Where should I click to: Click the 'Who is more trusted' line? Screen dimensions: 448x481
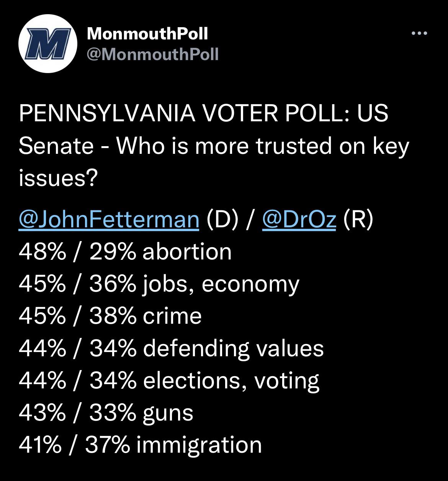tap(214, 146)
